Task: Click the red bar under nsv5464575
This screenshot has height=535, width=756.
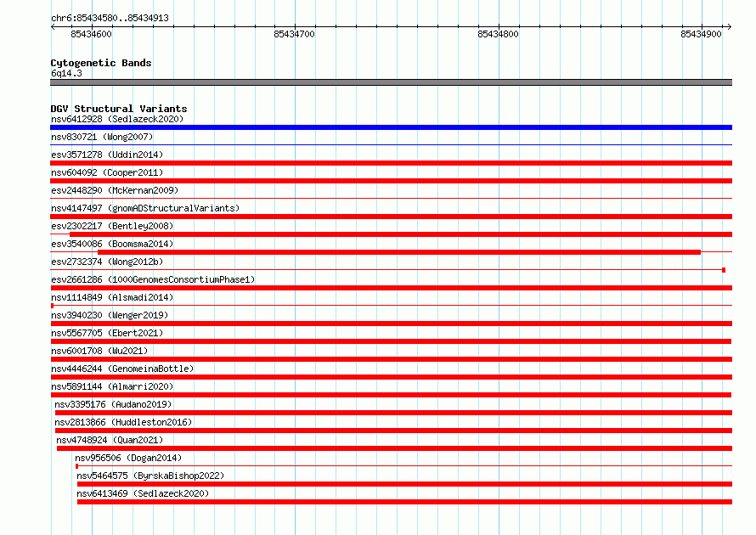Action: pos(404,484)
